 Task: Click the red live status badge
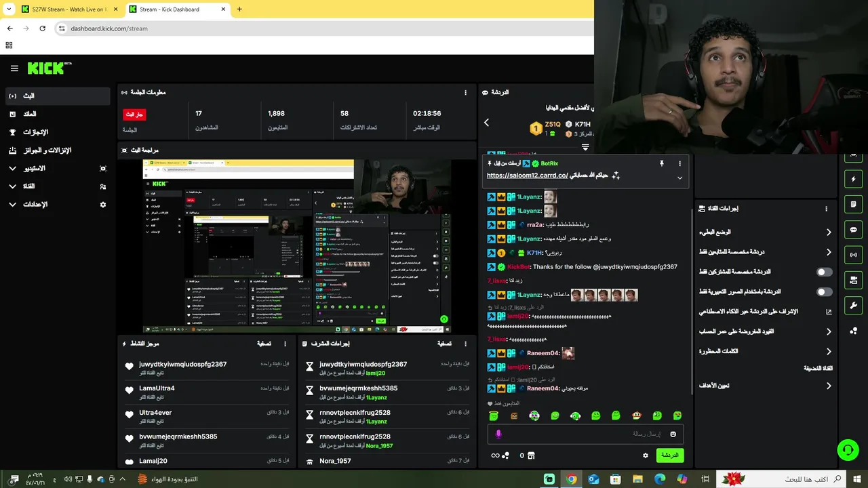tap(134, 115)
